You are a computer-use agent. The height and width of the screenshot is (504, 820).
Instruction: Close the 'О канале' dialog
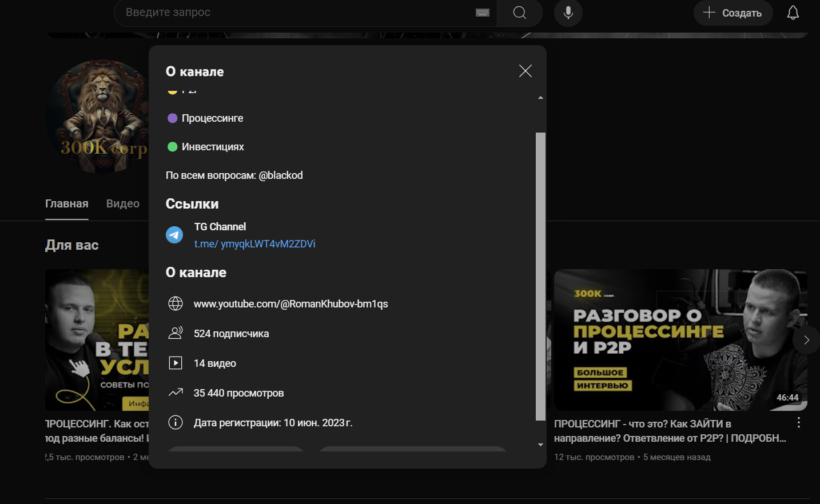525,71
